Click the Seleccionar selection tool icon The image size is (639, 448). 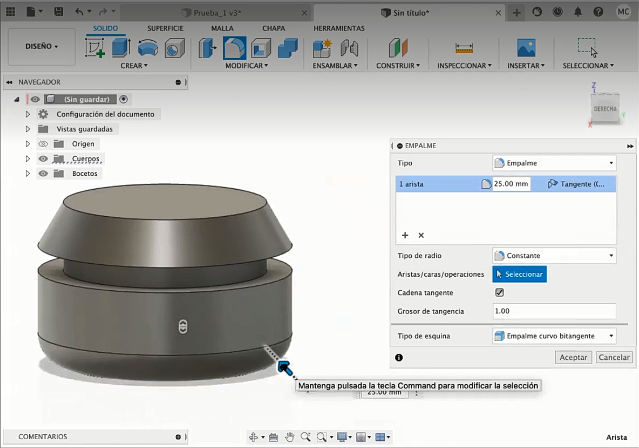click(x=587, y=47)
